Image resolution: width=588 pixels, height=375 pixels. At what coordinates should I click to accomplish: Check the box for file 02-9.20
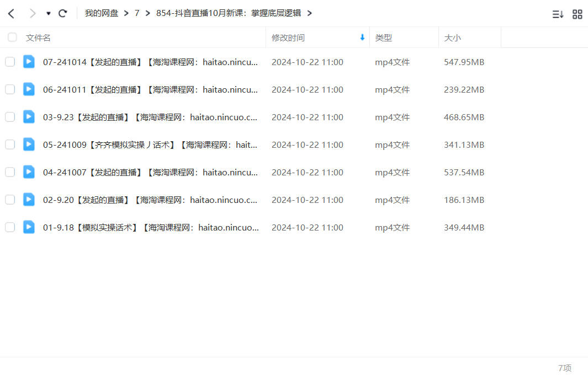[10, 200]
